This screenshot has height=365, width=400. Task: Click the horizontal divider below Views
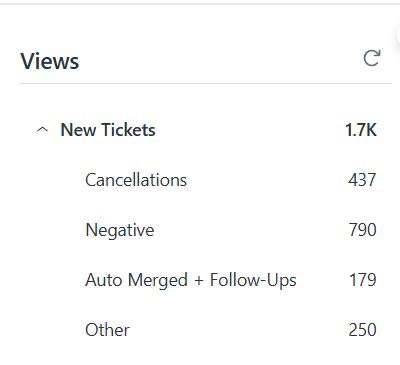click(206, 83)
